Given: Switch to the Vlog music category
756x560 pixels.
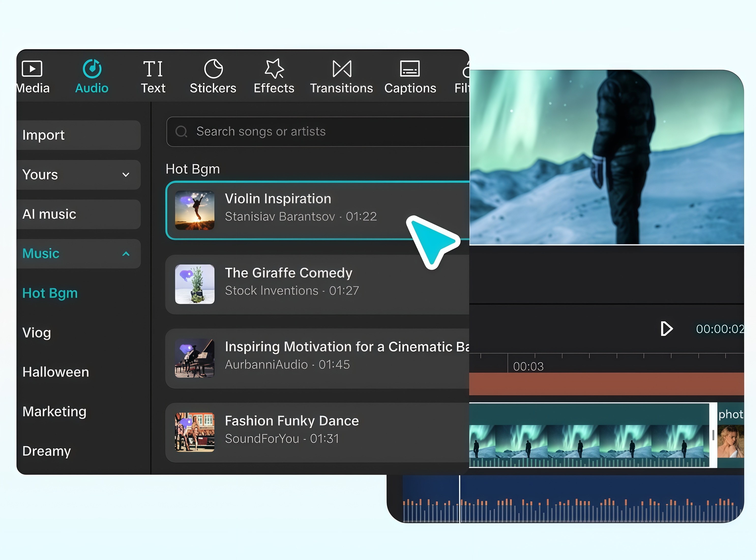Looking at the screenshot, I should [37, 333].
